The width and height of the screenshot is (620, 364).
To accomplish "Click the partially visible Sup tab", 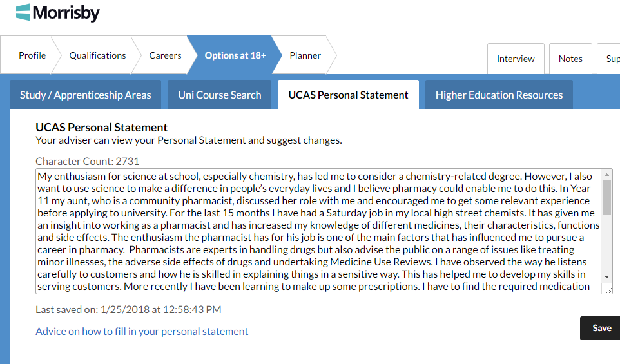I will tap(610, 59).
